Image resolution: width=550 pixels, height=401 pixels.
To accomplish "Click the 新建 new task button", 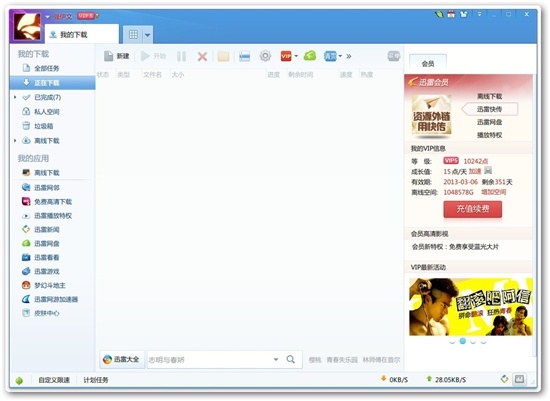I will pos(117,56).
